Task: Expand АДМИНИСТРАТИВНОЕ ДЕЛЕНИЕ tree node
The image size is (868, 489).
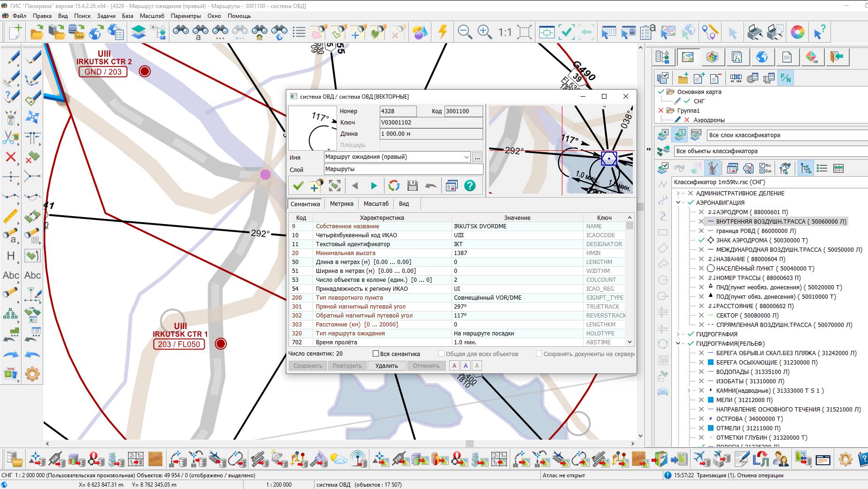Action: [678, 193]
